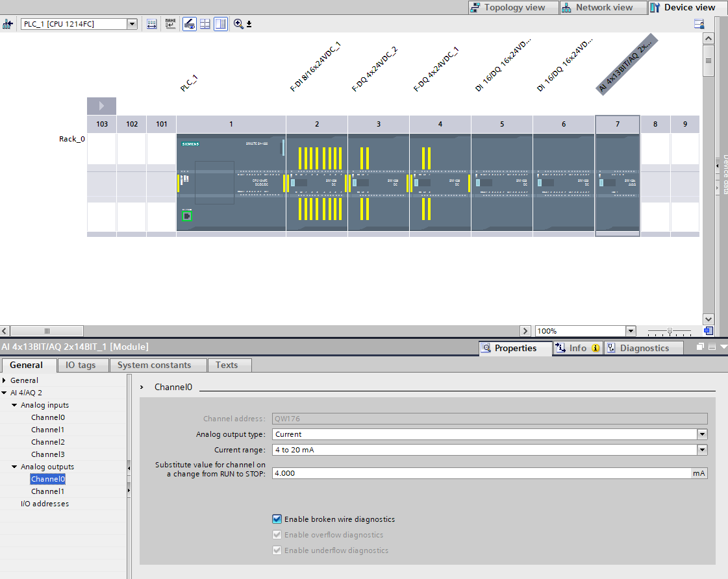
Task: Click the overview navigation icon near zoom slider
Action: pyautogui.click(x=709, y=331)
